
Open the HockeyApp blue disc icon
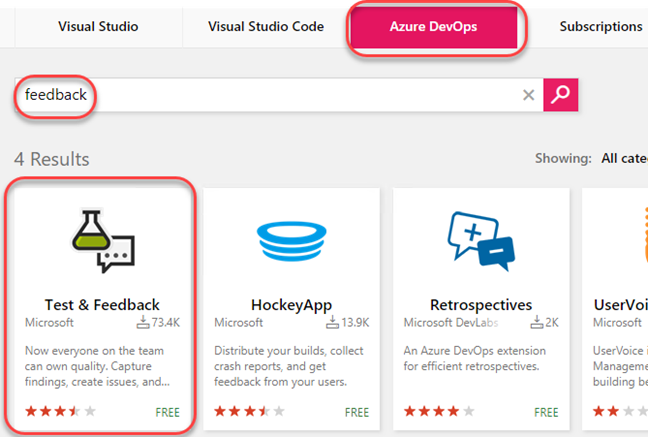[x=291, y=241]
